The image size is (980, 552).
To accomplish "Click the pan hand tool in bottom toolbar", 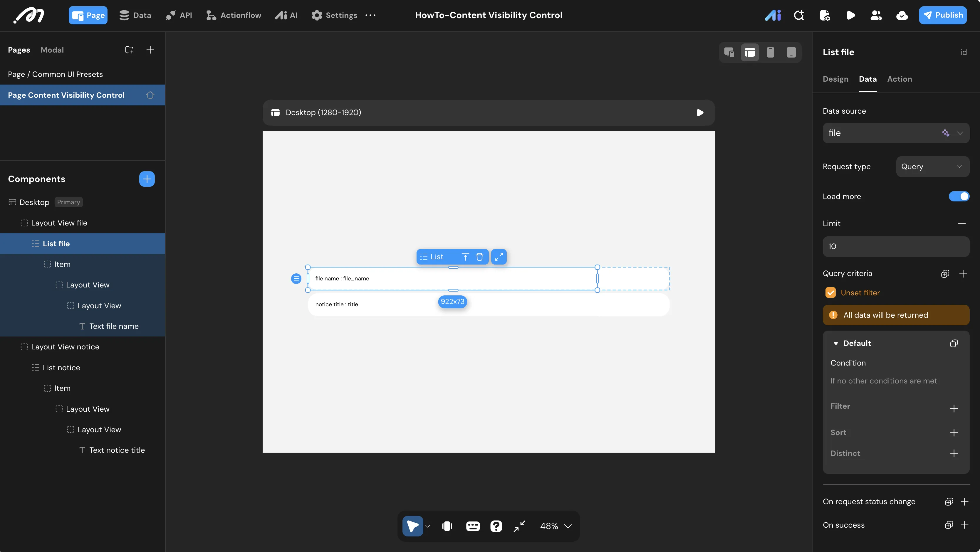I will point(447,526).
